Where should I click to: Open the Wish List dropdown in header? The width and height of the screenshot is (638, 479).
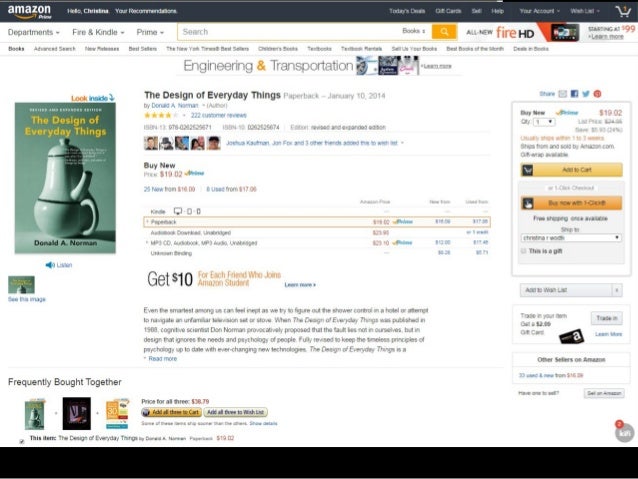[x=585, y=11]
